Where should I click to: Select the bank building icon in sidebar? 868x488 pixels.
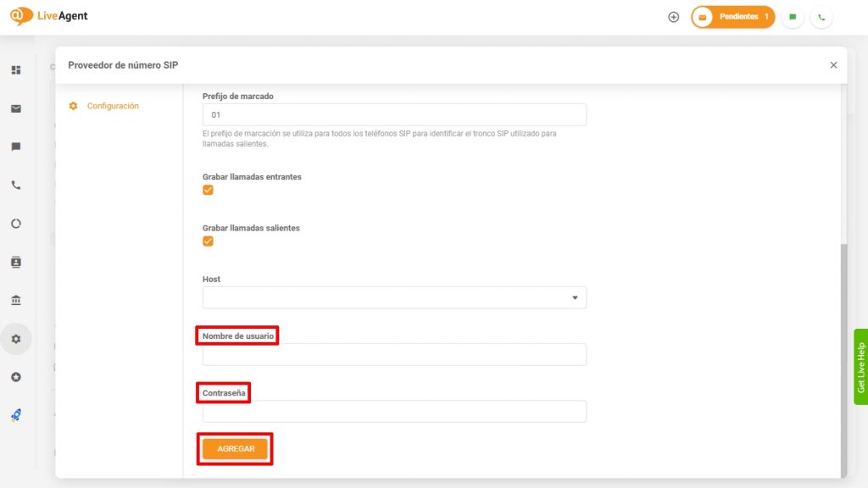point(15,300)
